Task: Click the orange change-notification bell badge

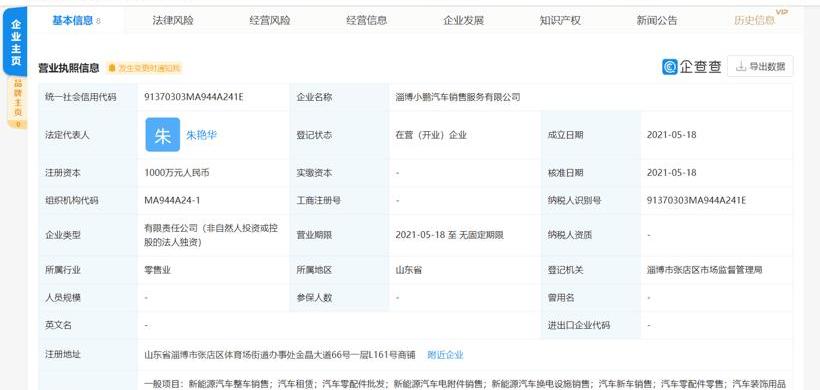Action: [144, 68]
